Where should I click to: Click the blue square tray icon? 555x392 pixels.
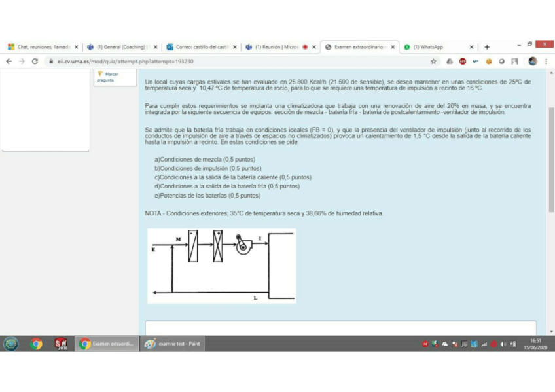click(474, 344)
